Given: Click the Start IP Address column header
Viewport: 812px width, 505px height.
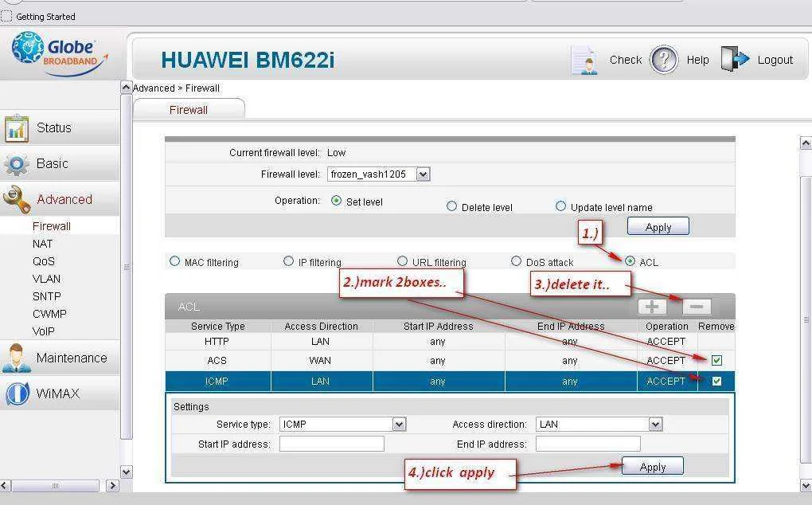Looking at the screenshot, I should (438, 327).
